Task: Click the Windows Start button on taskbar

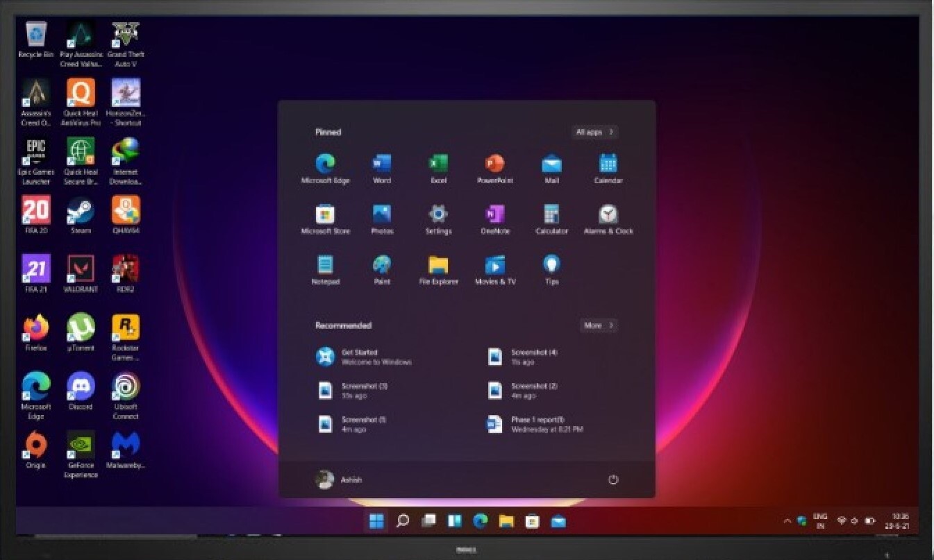Action: (x=376, y=521)
